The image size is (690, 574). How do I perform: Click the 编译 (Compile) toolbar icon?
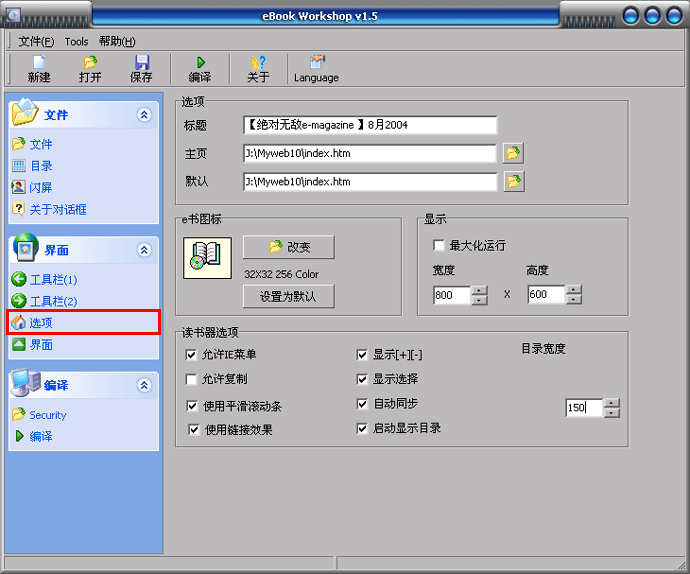pyautogui.click(x=200, y=63)
